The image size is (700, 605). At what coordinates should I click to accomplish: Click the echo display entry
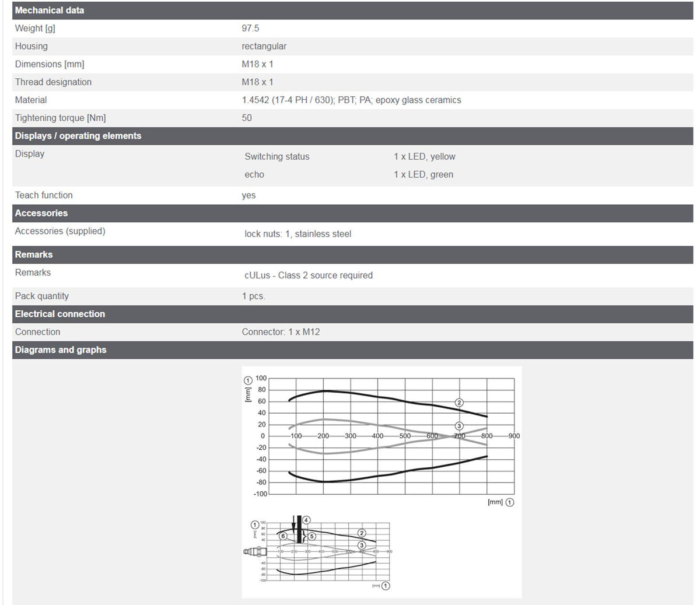click(x=254, y=174)
